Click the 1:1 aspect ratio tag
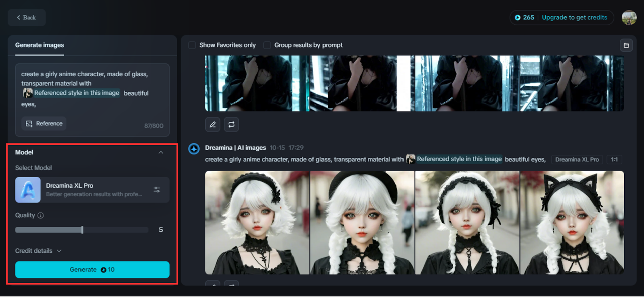The width and height of the screenshot is (644, 299). pyautogui.click(x=614, y=159)
